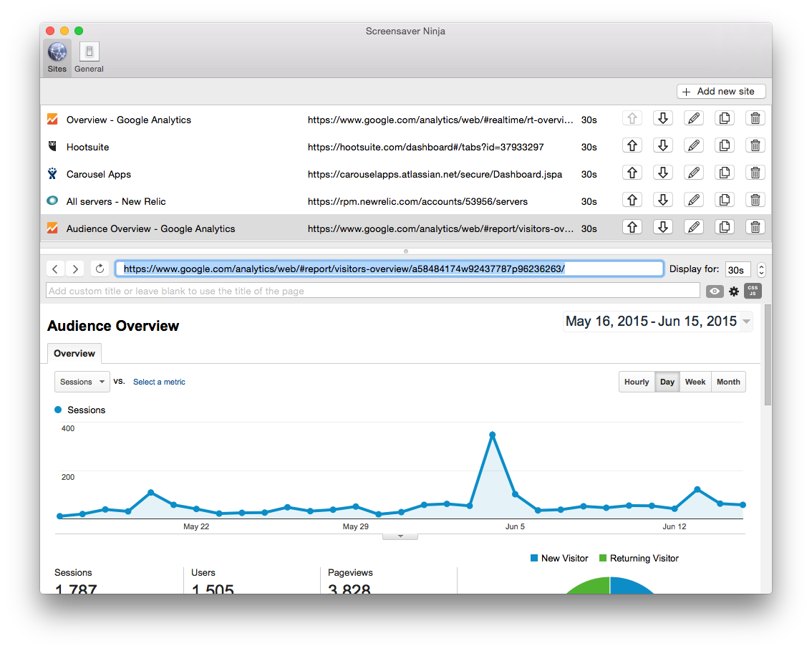The image size is (812, 651).
Task: Edit the Overview - Google Analytics site
Action: point(694,119)
